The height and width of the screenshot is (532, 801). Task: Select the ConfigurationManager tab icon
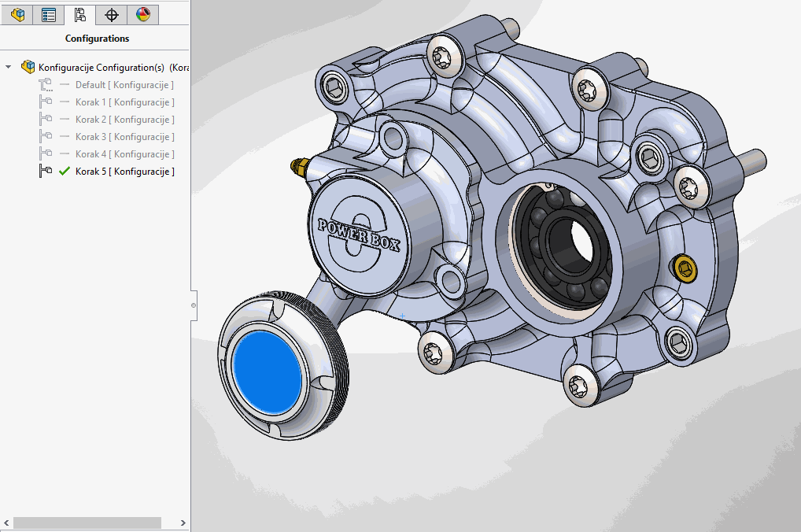click(79, 14)
